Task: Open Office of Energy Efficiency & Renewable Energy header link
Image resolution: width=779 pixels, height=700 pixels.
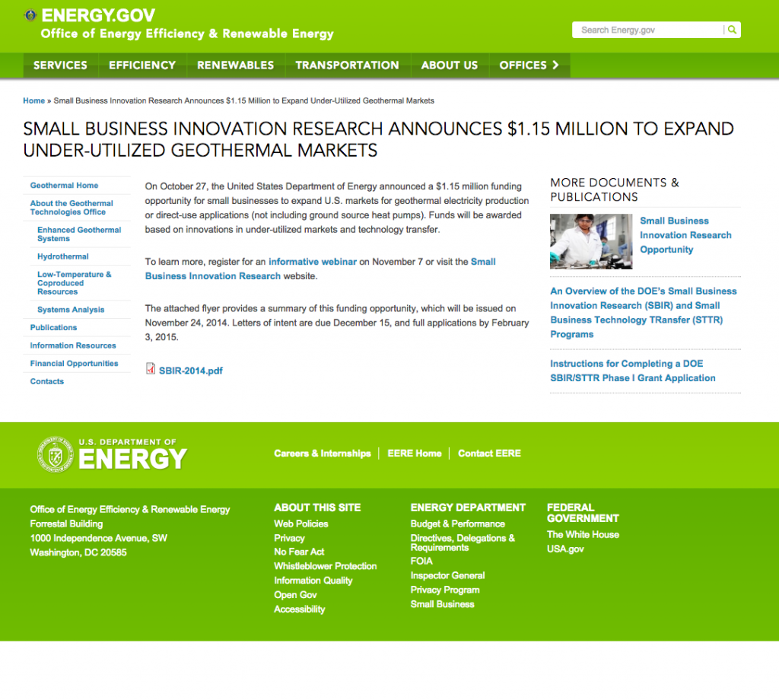Action: point(187,33)
